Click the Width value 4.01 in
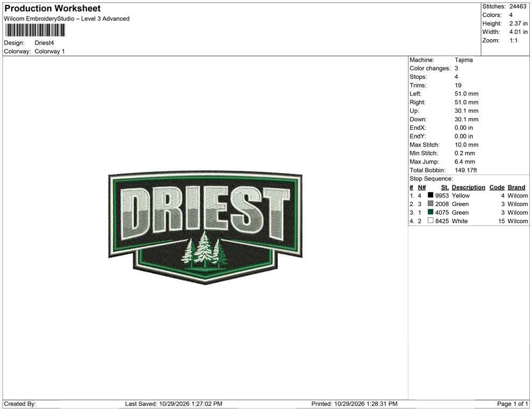Screen dimensions: 532x409 tap(519, 32)
